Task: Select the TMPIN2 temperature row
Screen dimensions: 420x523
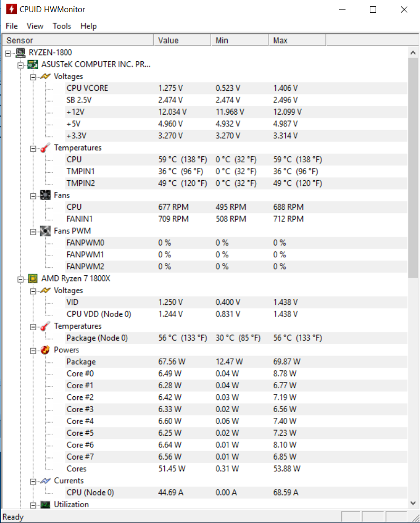Action: (x=236, y=183)
